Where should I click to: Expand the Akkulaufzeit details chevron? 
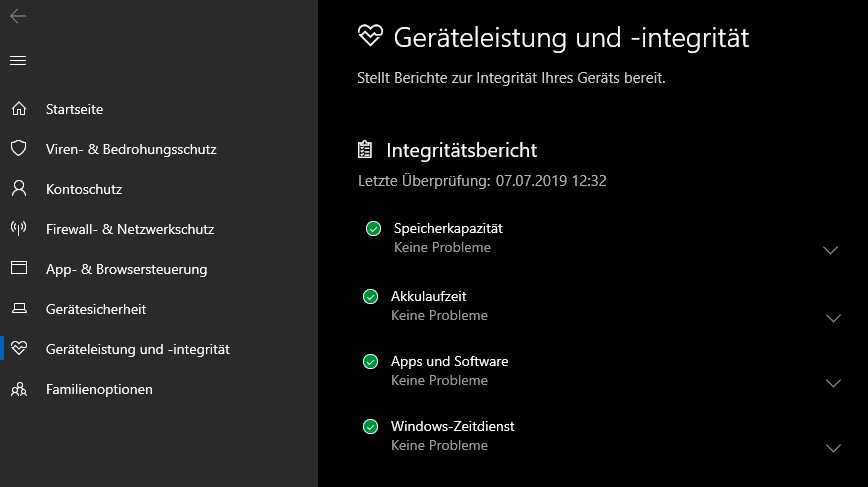click(833, 318)
